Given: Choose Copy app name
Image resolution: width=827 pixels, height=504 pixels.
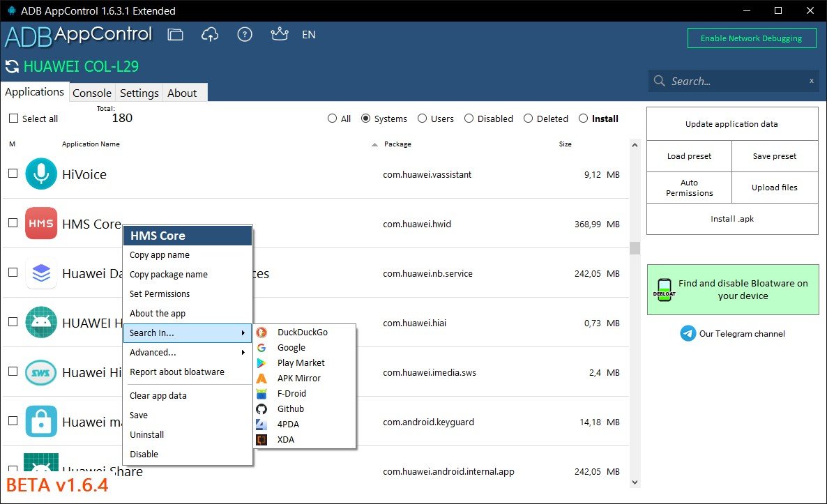Looking at the screenshot, I should point(188,254).
